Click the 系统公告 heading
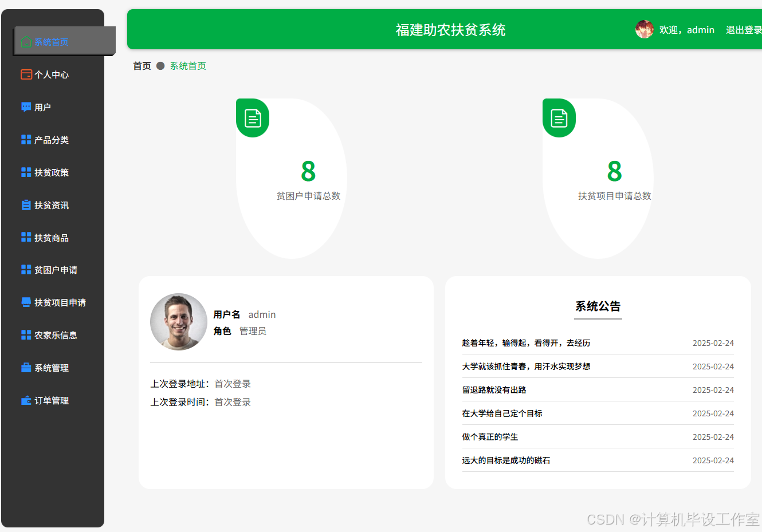This screenshot has width=762, height=532. (598, 306)
